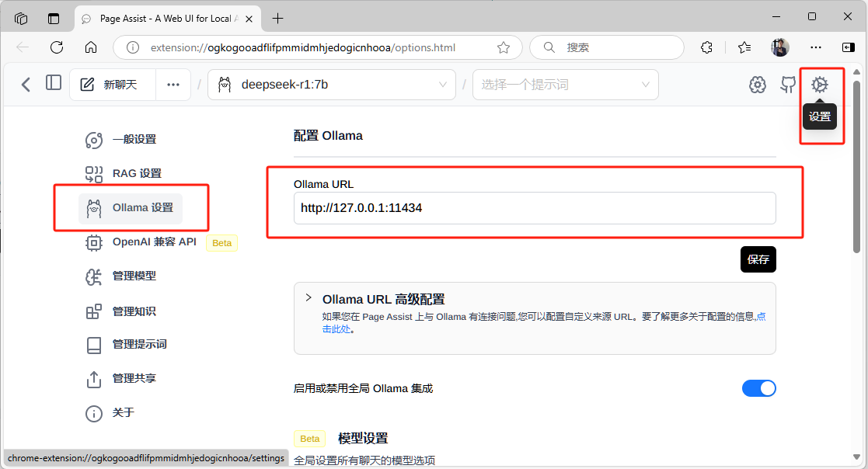Click the 模型设置 heading
The image size is (868, 469).
(x=363, y=439)
